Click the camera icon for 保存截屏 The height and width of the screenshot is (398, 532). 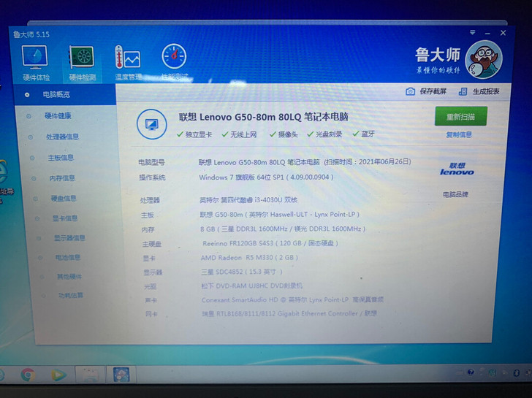point(410,91)
